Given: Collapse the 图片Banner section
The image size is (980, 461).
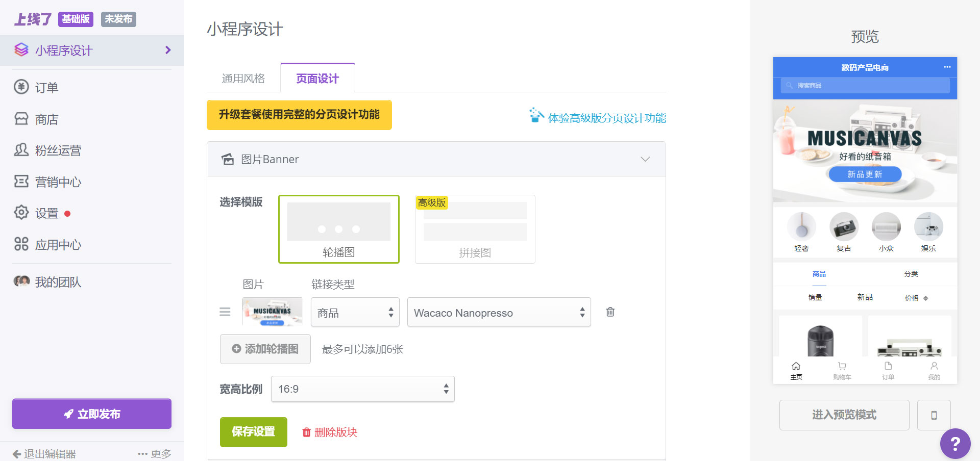Looking at the screenshot, I should point(645,159).
